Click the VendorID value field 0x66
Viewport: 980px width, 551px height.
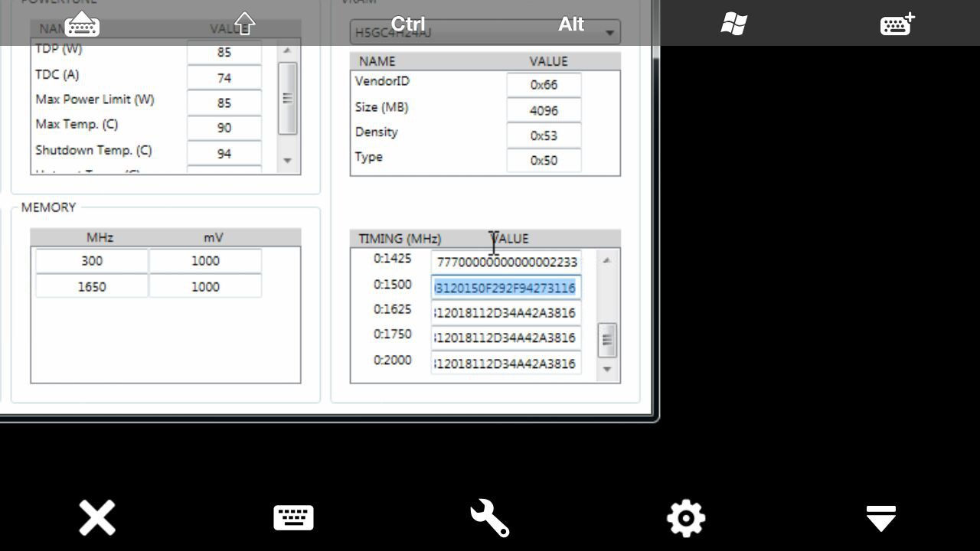pyautogui.click(x=544, y=85)
